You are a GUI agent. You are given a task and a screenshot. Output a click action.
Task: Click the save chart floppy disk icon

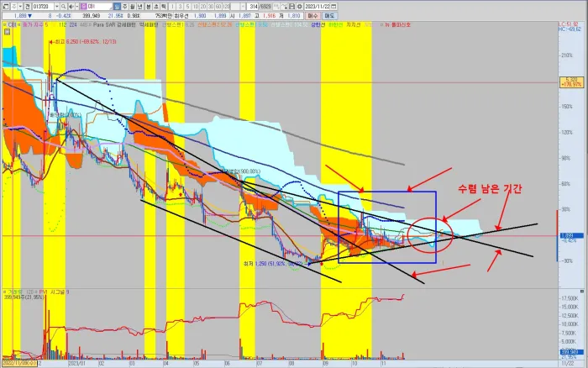click(291, 7)
